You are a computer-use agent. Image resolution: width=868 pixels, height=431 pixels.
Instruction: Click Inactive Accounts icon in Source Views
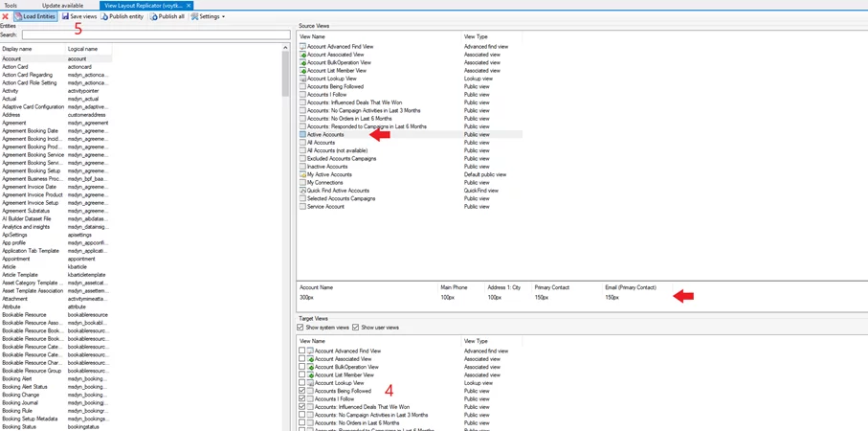point(302,167)
